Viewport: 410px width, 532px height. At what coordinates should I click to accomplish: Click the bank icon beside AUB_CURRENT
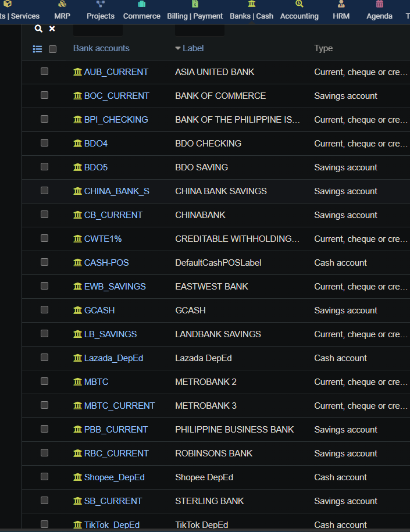coord(78,72)
